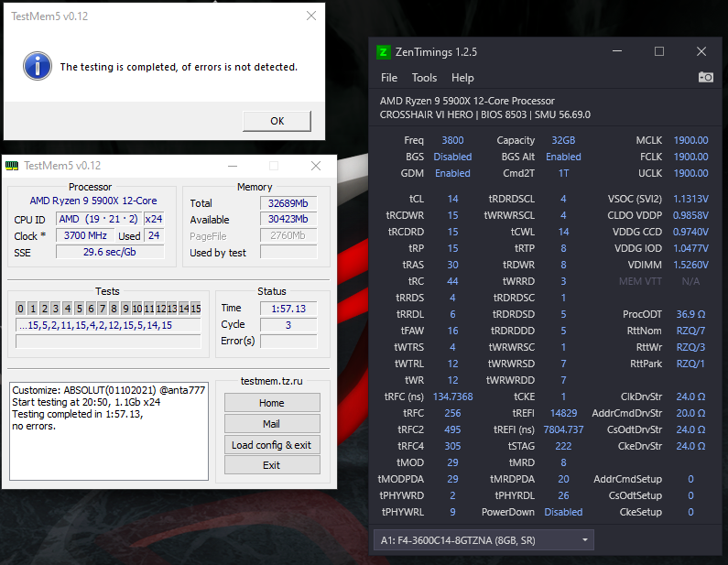Click the tRFC (ns) value 134.7368

tap(452, 397)
